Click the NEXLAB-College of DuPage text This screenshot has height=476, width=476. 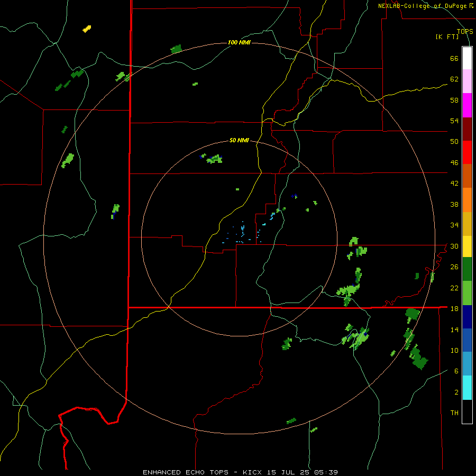423,6
